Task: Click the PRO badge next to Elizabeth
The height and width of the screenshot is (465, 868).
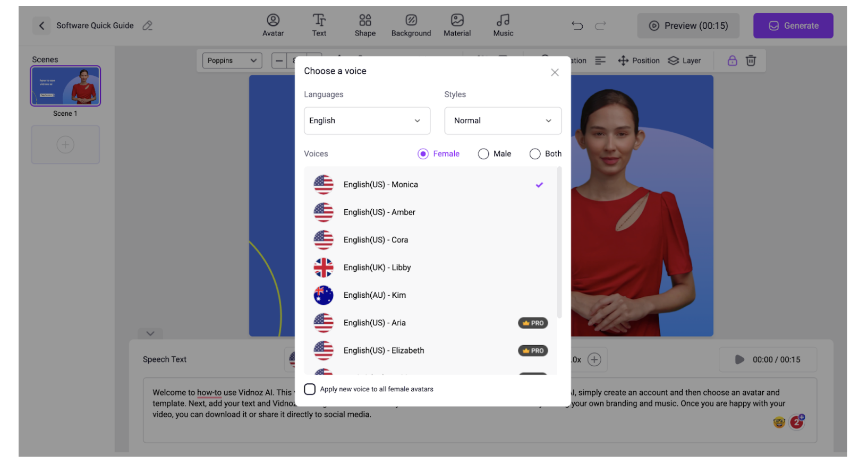Action: [533, 350]
